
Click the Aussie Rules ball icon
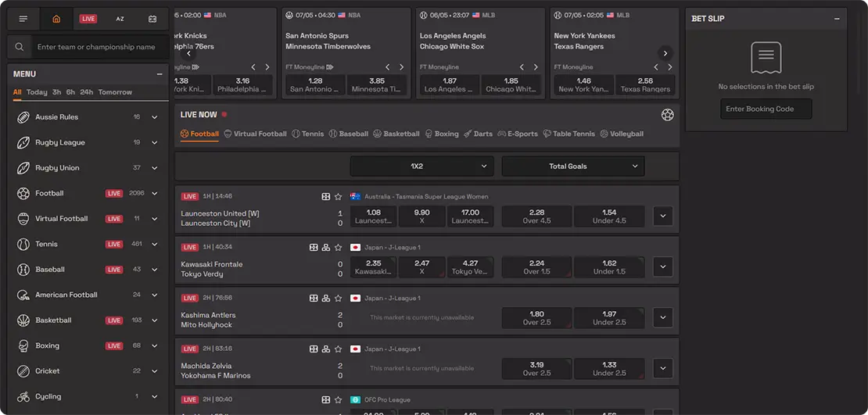(23, 117)
